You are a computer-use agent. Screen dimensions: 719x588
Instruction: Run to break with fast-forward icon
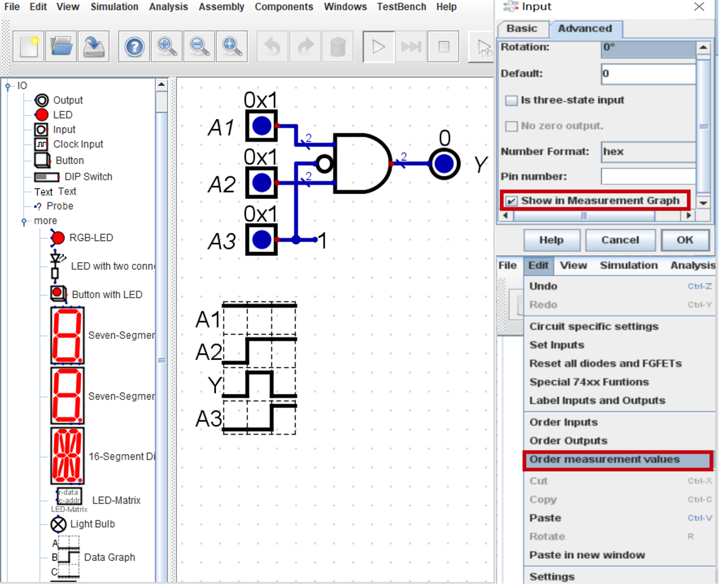pyautogui.click(x=411, y=46)
